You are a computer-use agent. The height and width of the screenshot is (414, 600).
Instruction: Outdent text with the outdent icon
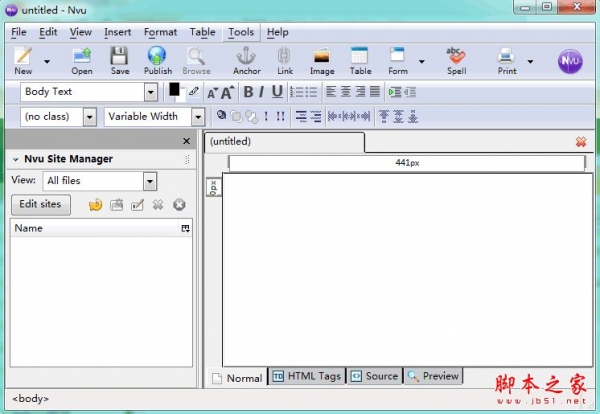click(x=409, y=92)
